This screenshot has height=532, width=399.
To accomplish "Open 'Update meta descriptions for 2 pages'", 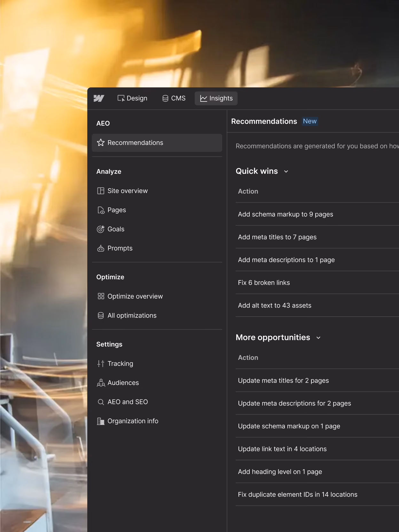I will (317, 403).
